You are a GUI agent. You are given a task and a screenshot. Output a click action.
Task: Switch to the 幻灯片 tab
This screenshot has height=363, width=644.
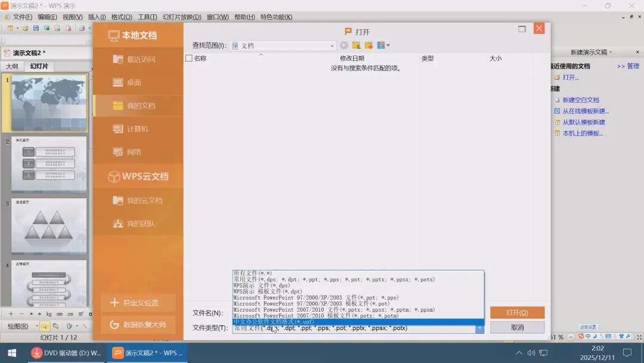click(39, 66)
